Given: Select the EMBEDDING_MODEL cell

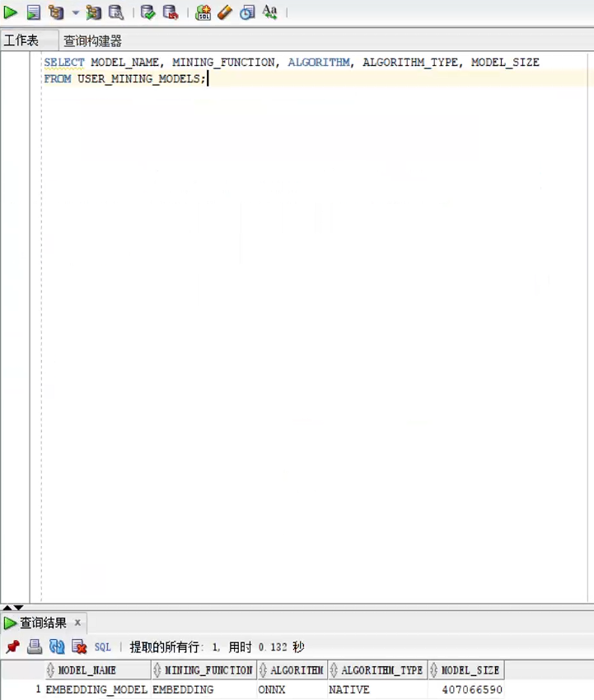Looking at the screenshot, I should tap(96, 690).
